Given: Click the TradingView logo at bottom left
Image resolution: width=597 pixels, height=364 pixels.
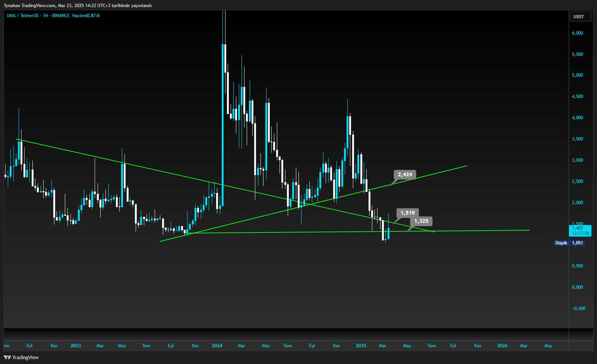Looking at the screenshot, I should (x=21, y=357).
